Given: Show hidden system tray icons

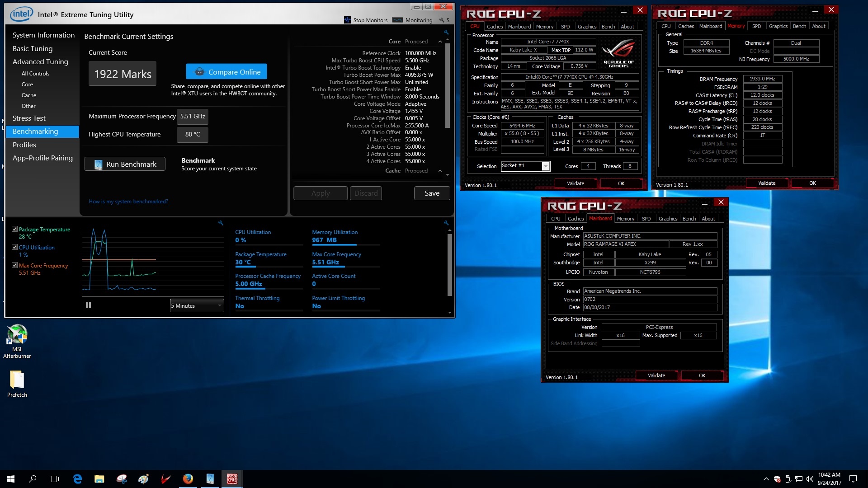Looking at the screenshot, I should click(766, 479).
